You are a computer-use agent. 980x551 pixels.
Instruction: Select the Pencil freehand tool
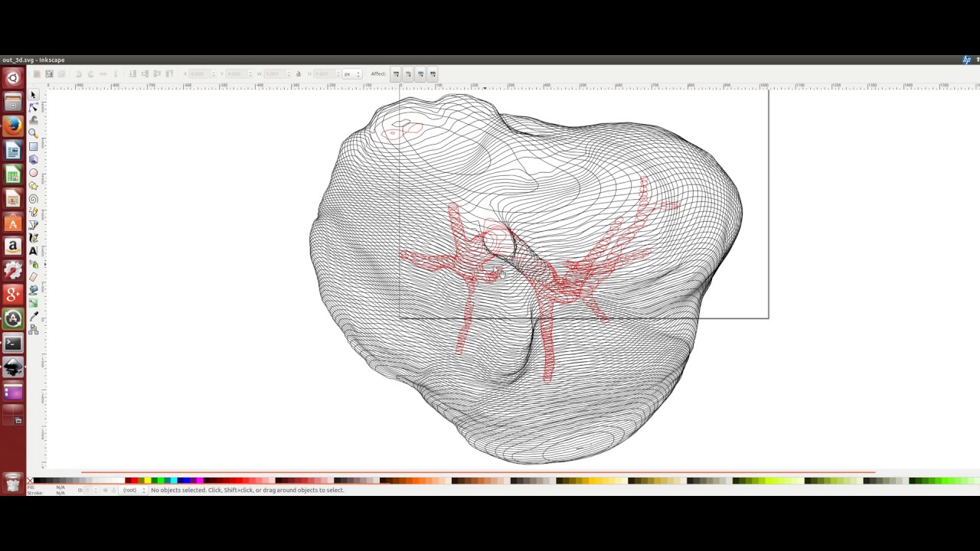33,212
